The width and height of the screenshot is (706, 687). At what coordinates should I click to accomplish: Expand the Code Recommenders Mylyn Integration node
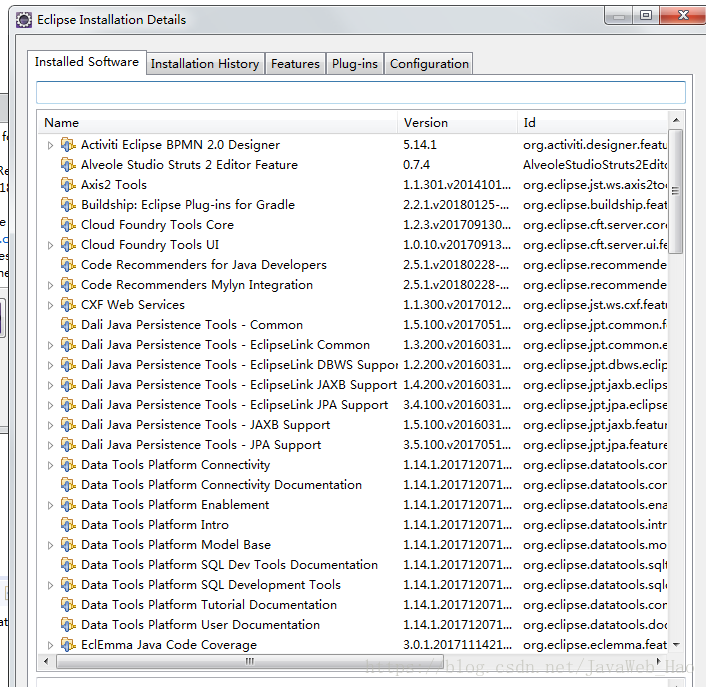tap(50, 285)
